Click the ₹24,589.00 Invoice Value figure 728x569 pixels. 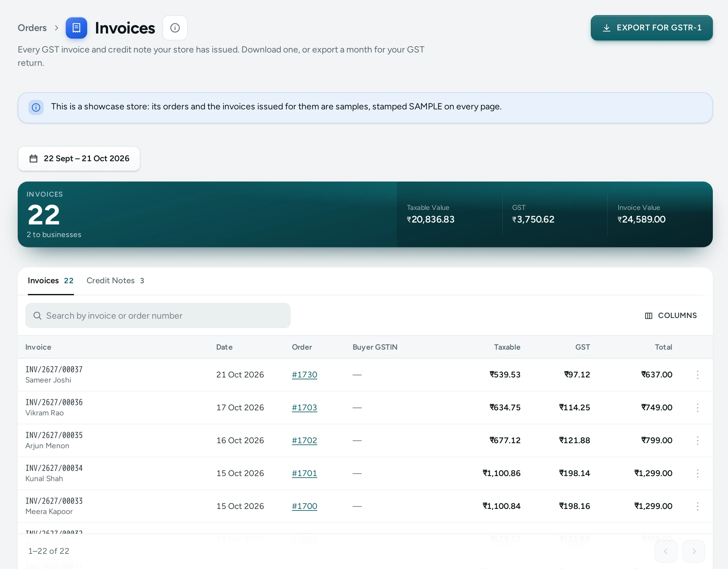(641, 219)
